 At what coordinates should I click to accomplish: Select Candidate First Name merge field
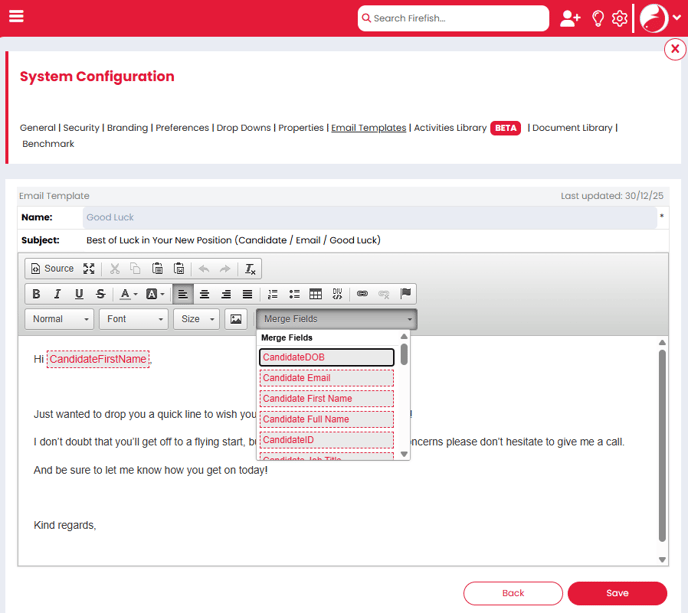click(326, 398)
